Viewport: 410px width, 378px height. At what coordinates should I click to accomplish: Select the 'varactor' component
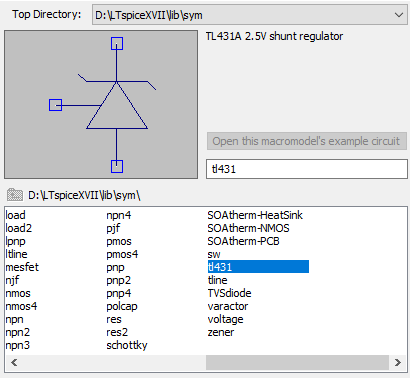[x=228, y=306]
